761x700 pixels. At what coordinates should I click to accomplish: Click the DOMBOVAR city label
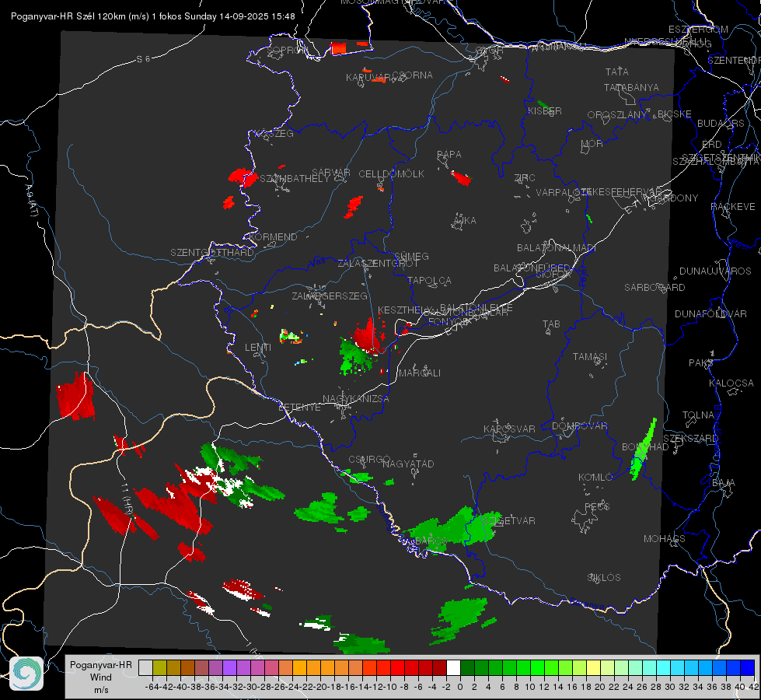[x=579, y=425]
